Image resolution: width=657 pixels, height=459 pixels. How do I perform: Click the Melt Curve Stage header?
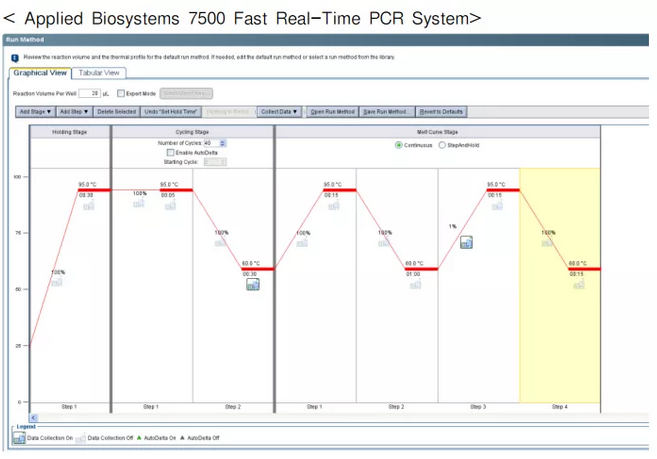[x=437, y=132]
